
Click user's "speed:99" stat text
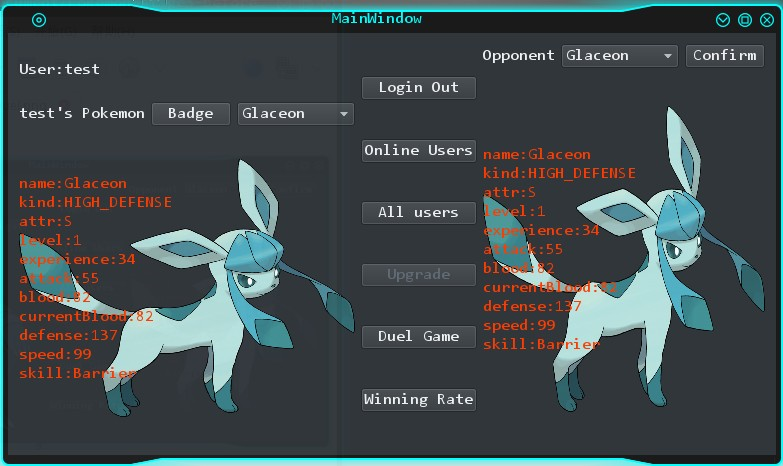pos(55,354)
